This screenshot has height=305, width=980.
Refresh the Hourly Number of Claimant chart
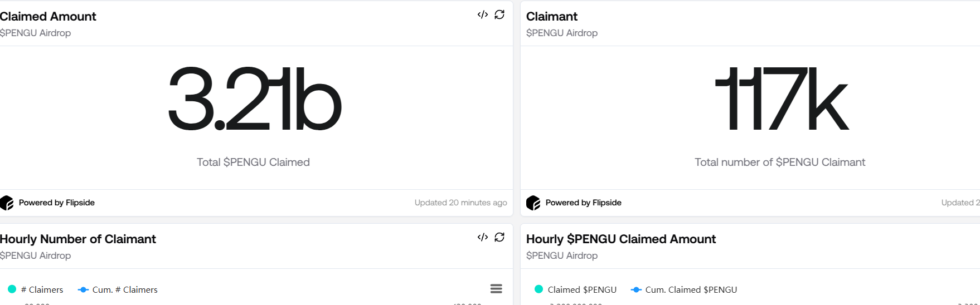(499, 237)
